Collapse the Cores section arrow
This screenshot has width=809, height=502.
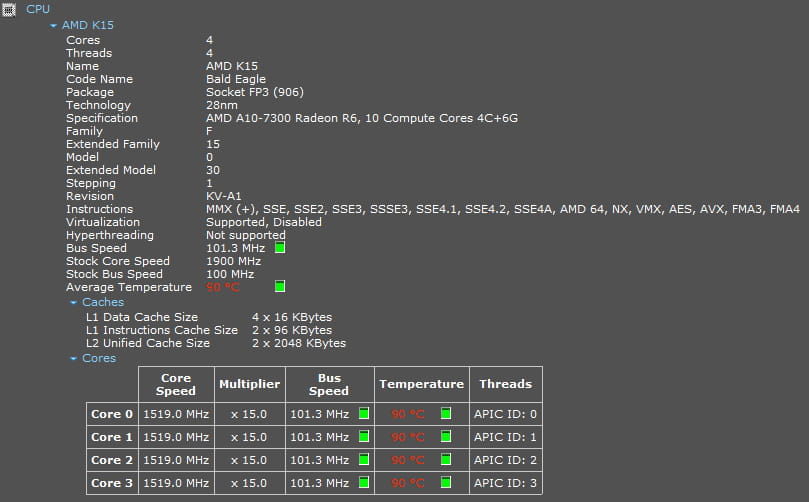[x=73, y=359]
